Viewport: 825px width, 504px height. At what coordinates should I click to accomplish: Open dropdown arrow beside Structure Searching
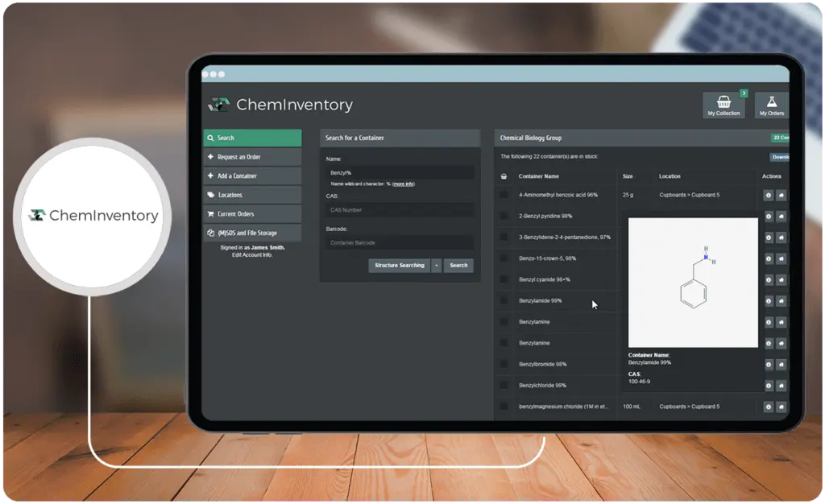[x=436, y=266]
